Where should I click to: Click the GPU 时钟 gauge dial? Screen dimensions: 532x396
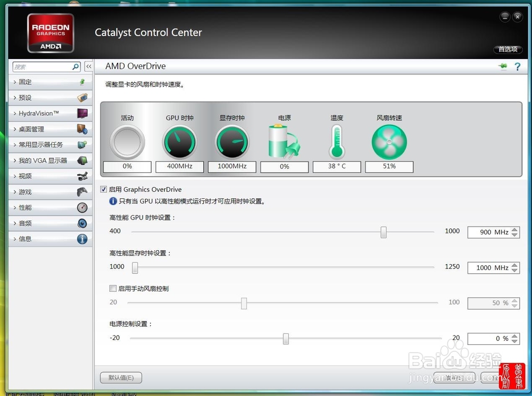pos(179,142)
